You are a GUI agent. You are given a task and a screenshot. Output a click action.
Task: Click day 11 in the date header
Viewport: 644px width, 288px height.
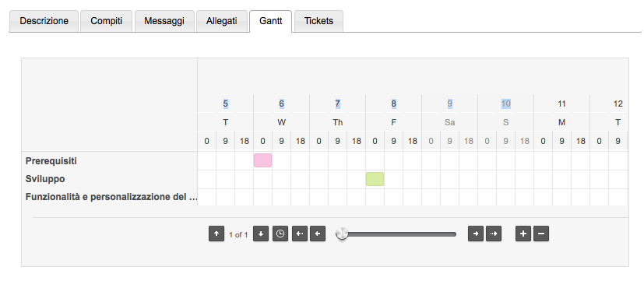point(562,104)
